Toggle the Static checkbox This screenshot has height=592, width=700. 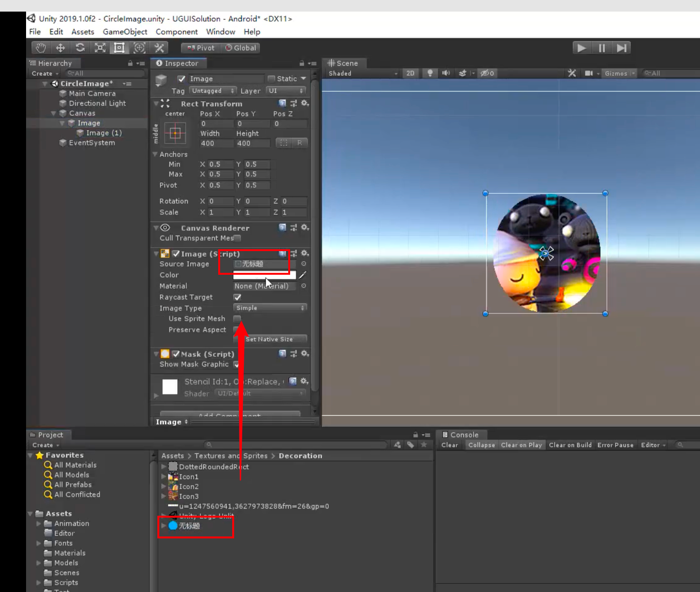tap(271, 79)
